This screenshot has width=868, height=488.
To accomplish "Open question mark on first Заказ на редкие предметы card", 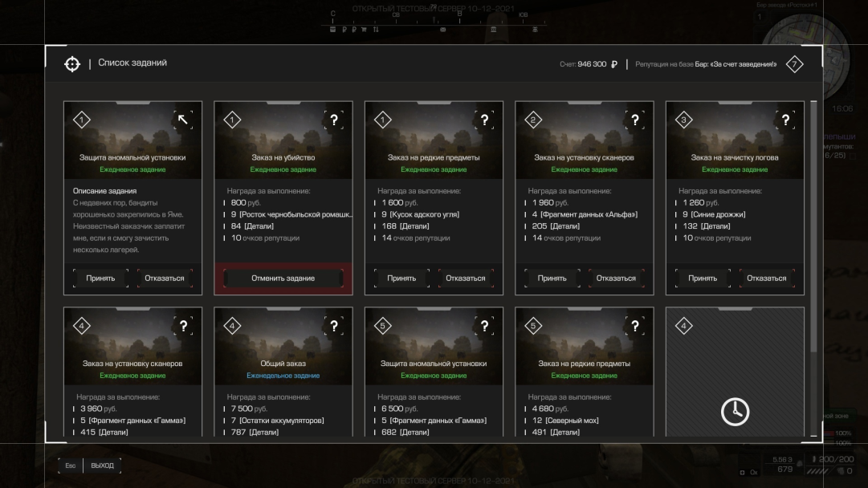I will click(x=484, y=120).
